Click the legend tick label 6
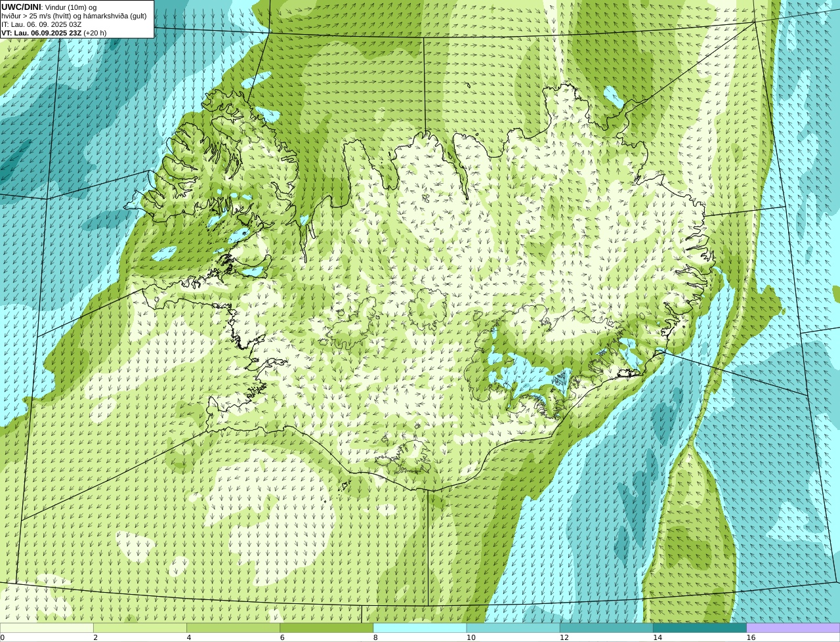The width and height of the screenshot is (840, 642). tap(282, 637)
